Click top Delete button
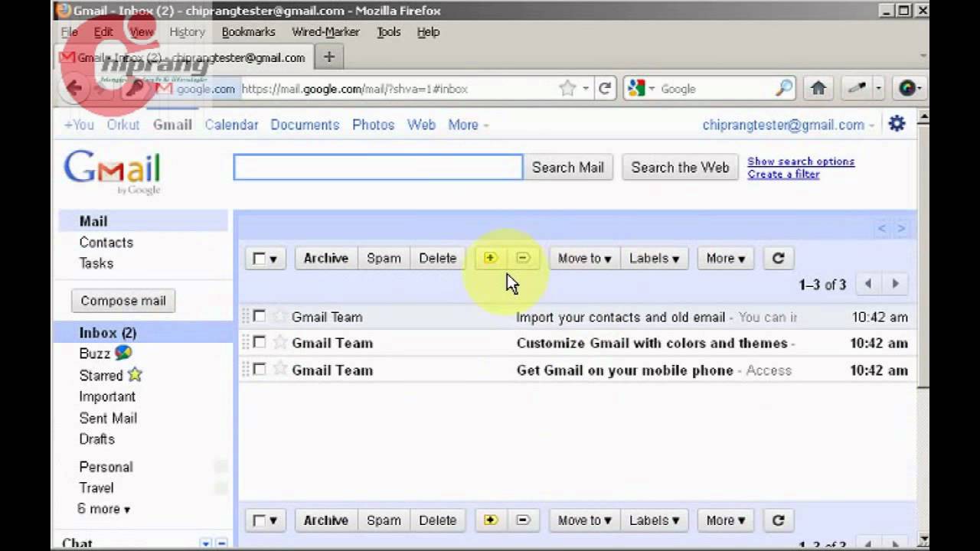 (437, 258)
